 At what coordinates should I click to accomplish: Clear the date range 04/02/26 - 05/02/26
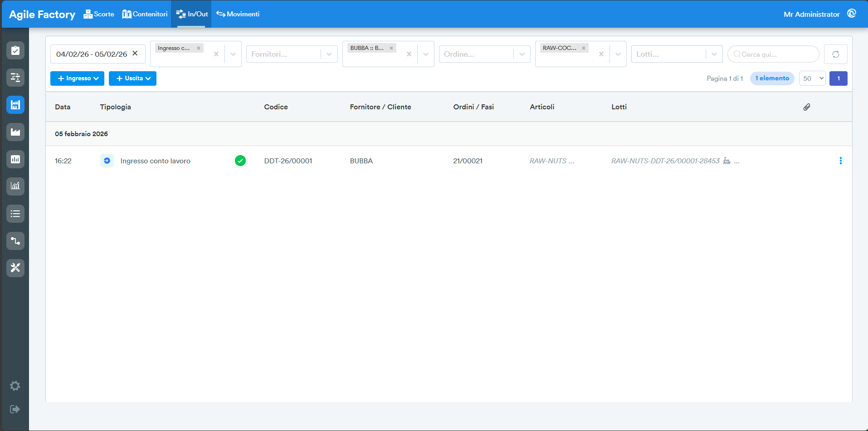[x=135, y=53]
